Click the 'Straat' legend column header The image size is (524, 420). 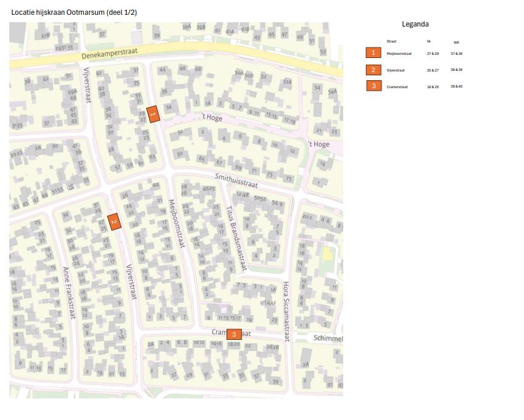point(391,41)
